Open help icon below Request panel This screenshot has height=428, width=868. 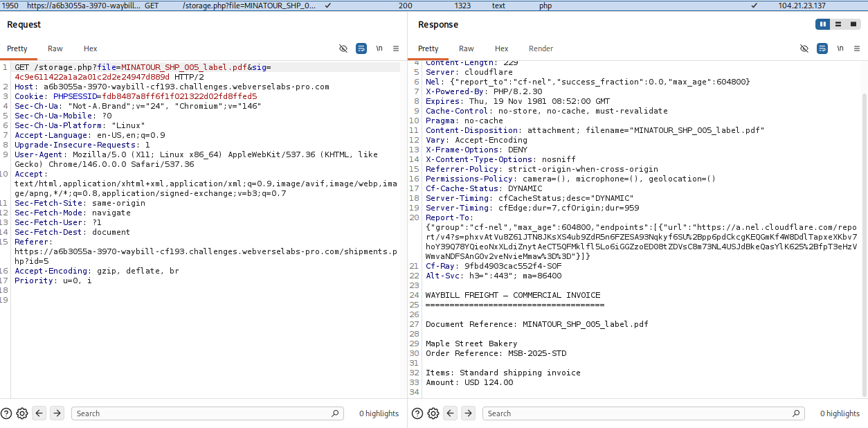coord(6,413)
